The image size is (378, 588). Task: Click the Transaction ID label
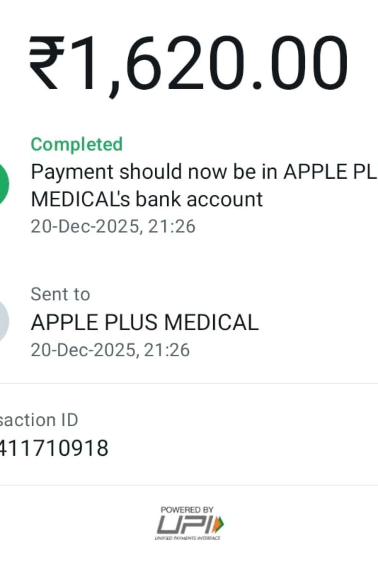click(39, 420)
